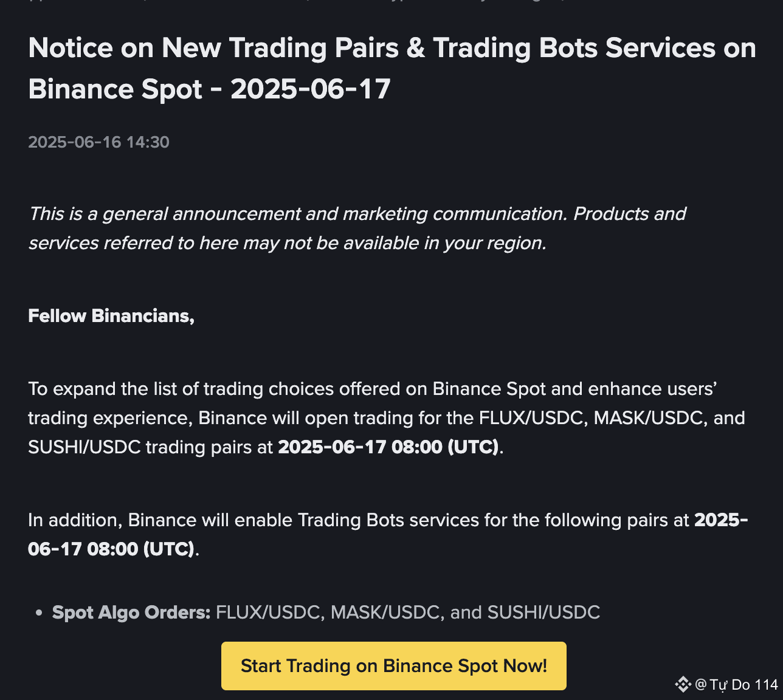The width and height of the screenshot is (783, 700).
Task: Click SUSHI/USDC in the Spot Algo Orders line
Action: [x=543, y=612]
